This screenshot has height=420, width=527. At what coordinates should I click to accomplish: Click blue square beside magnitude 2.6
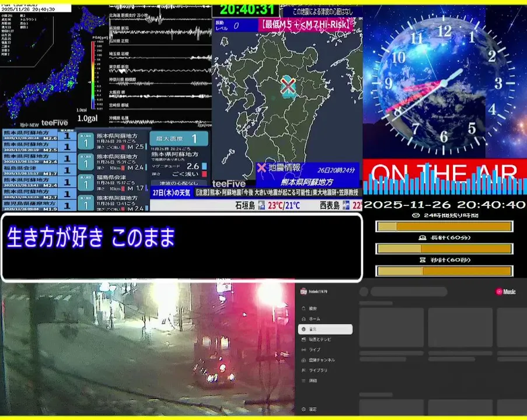[x=204, y=166]
